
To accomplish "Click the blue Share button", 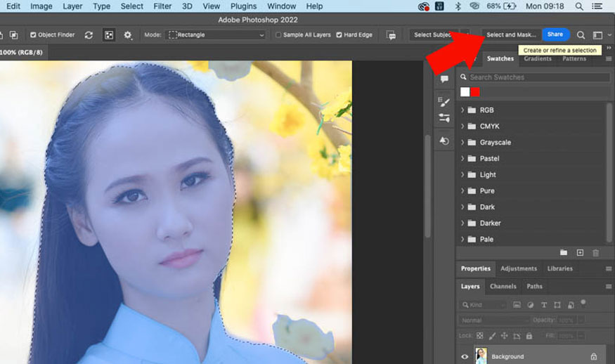I will 555,34.
